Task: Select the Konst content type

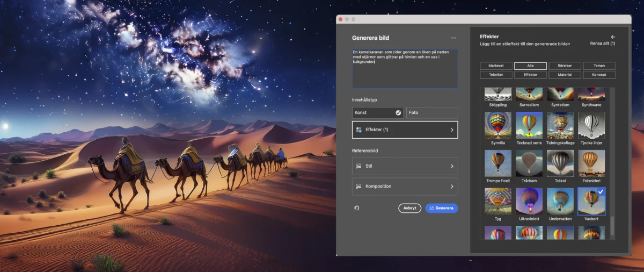Action: pos(378,113)
